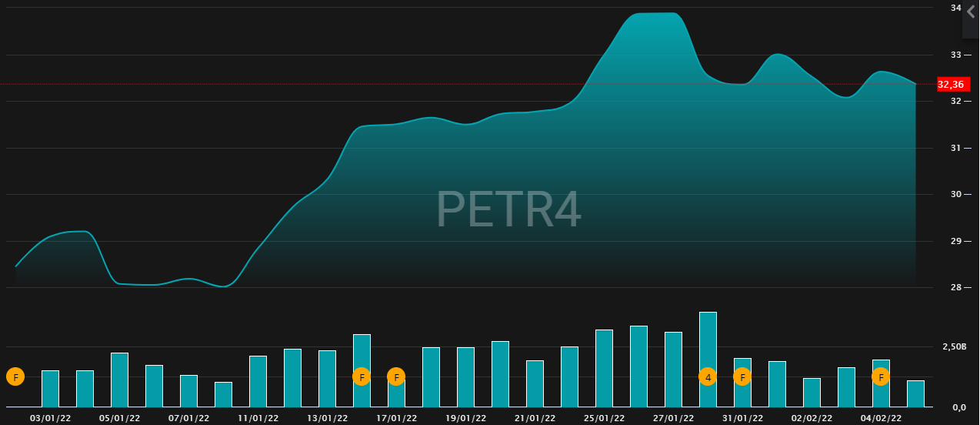Click the 31 price axis label
The image size is (980, 425).
click(x=956, y=148)
